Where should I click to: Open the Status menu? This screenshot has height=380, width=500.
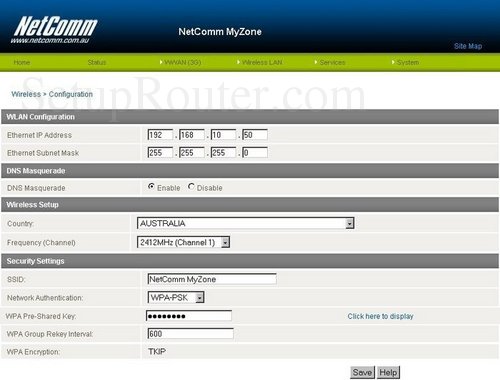97,62
